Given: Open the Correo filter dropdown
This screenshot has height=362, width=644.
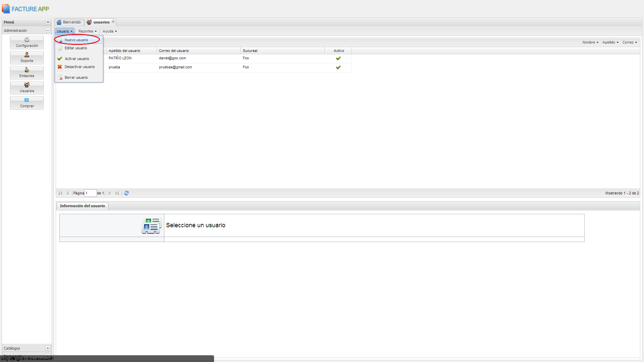Looking at the screenshot, I should pyautogui.click(x=630, y=42).
